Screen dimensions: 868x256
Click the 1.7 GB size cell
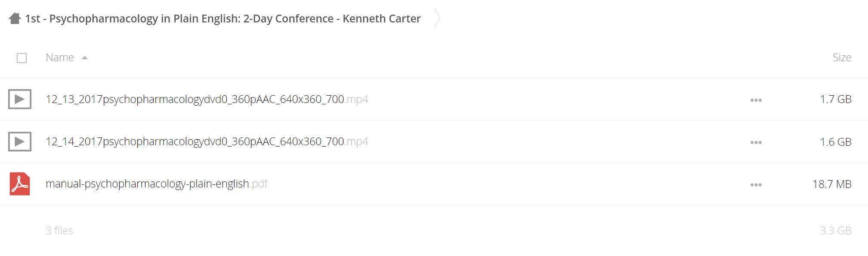point(836,99)
